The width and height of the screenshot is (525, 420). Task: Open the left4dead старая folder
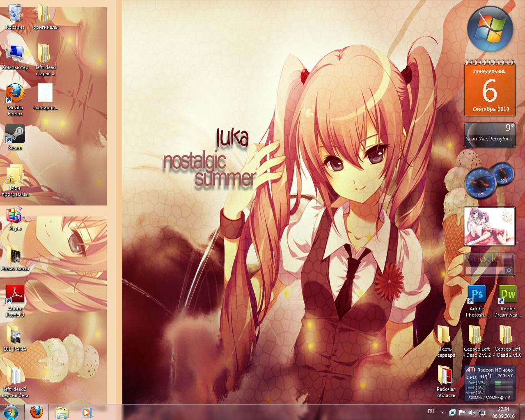coord(46,60)
